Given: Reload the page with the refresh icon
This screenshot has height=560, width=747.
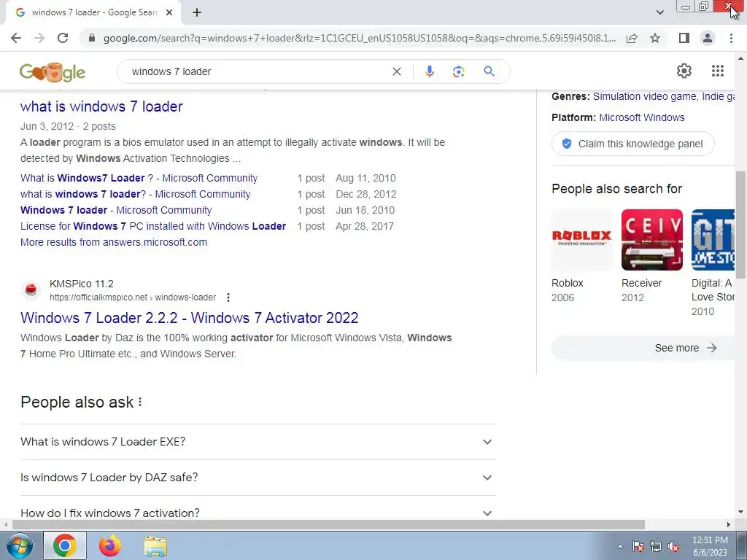Looking at the screenshot, I should point(63,38).
